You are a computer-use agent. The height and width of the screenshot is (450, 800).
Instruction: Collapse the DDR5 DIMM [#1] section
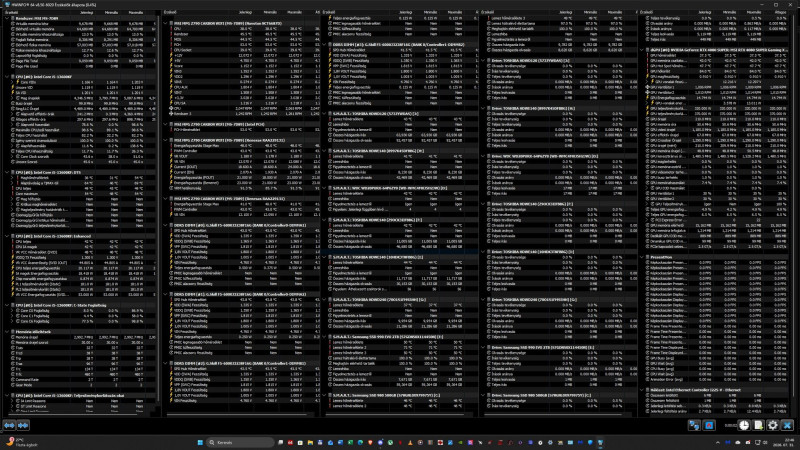(x=166, y=294)
